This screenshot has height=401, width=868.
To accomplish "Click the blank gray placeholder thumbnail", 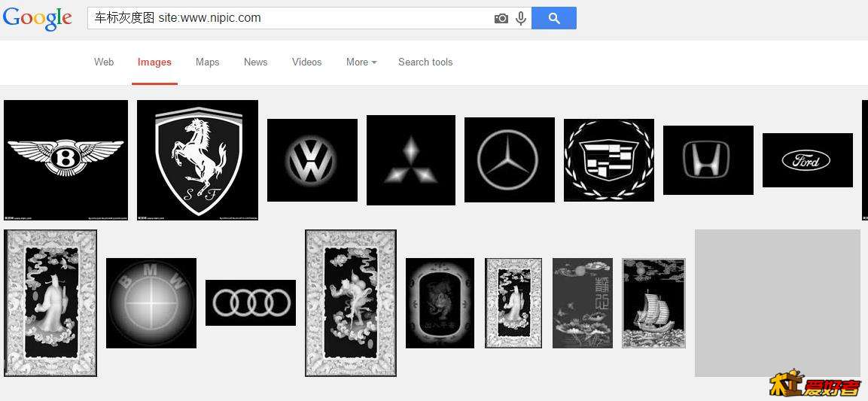I will click(778, 303).
